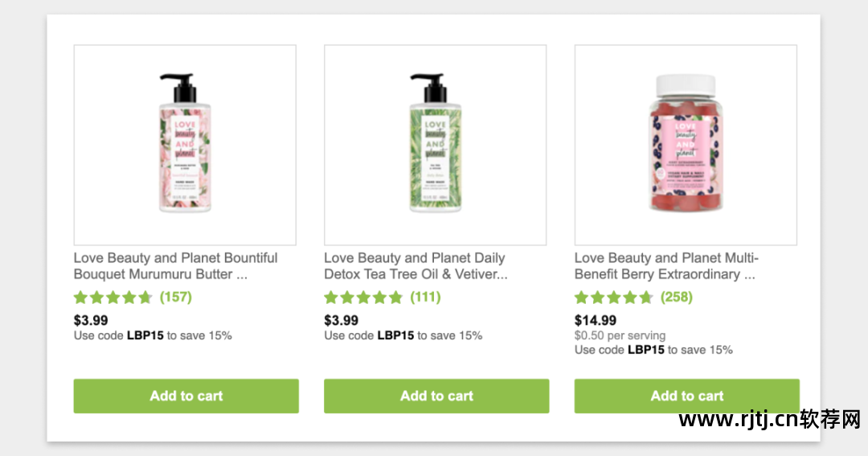Click LBP15 code under Daily Detox product
Screen dimensions: 868x456
pyautogui.click(x=395, y=335)
